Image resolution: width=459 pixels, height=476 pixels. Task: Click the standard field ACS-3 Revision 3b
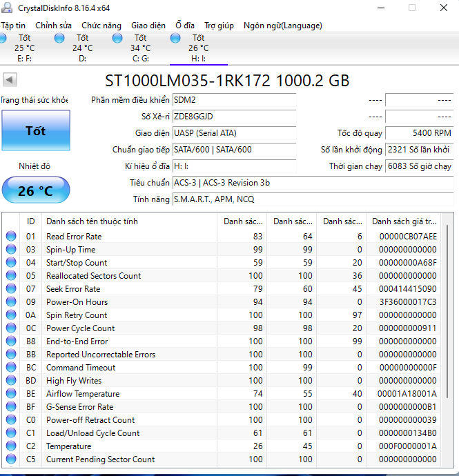click(313, 183)
